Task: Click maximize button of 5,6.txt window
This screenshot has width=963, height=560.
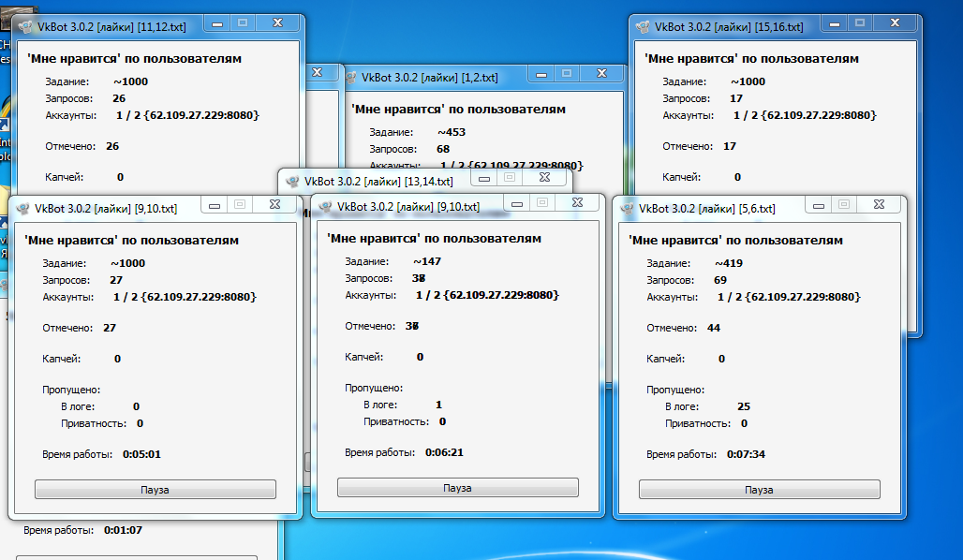Action: coord(844,204)
